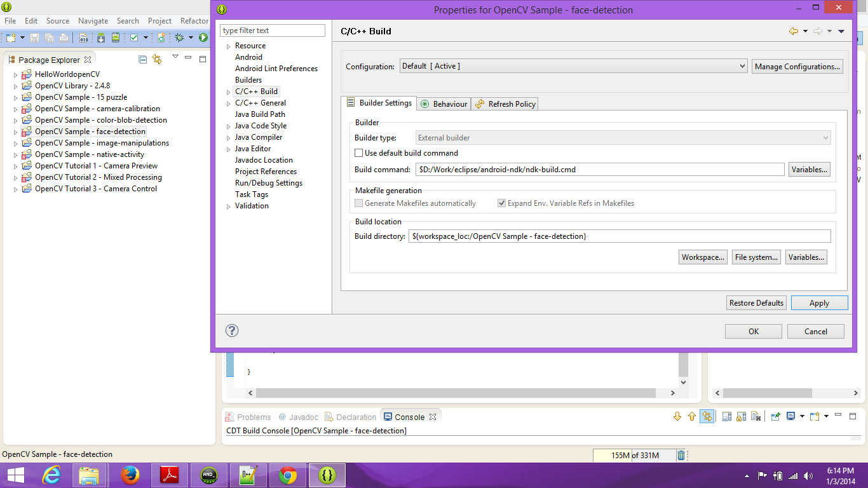Click the Save toolbar icon
The image size is (868, 488).
click(34, 38)
